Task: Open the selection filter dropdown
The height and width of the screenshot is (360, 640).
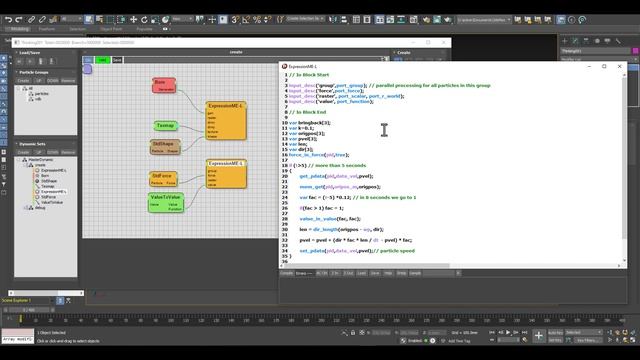Action: (x=71, y=19)
